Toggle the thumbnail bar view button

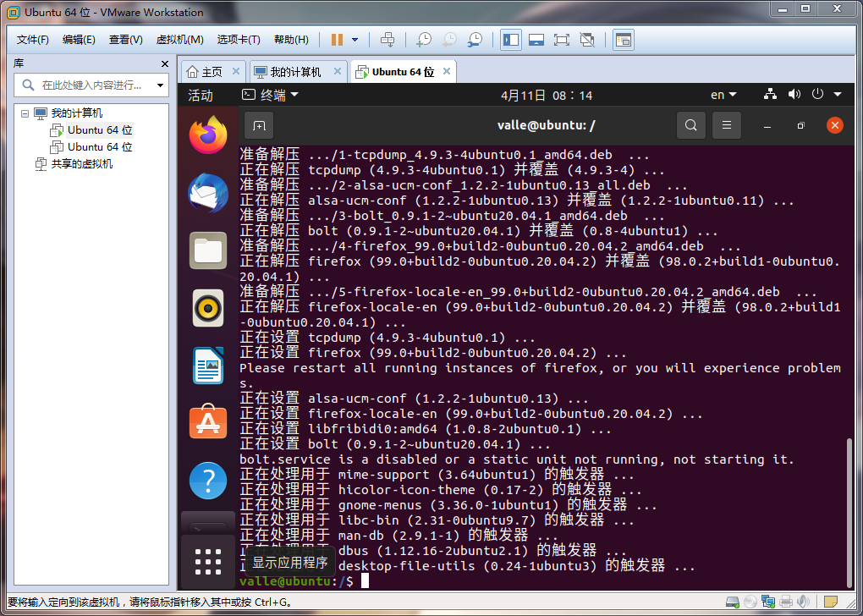coord(536,40)
